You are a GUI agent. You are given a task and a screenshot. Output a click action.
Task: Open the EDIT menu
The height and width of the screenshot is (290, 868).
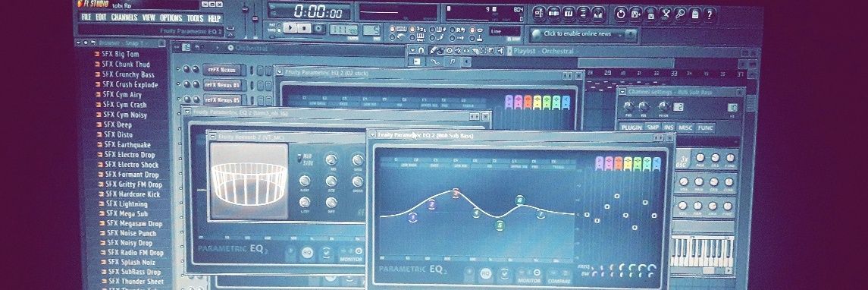point(101,17)
